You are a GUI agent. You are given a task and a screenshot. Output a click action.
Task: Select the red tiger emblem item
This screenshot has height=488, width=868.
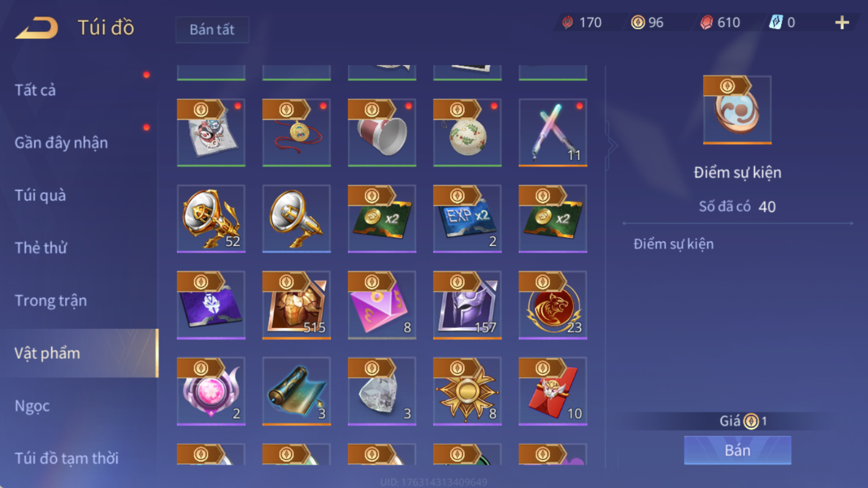click(x=552, y=304)
